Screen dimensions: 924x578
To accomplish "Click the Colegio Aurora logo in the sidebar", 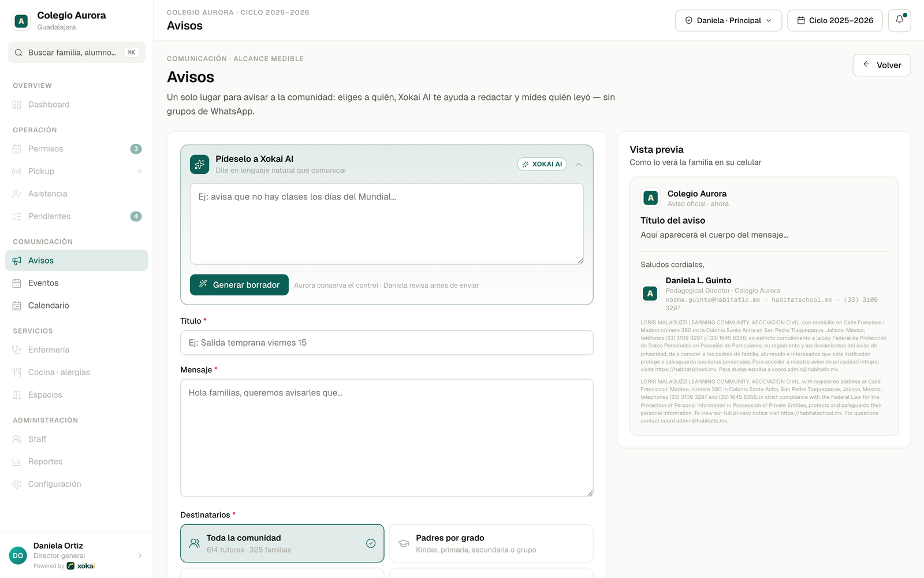I will coord(21,21).
